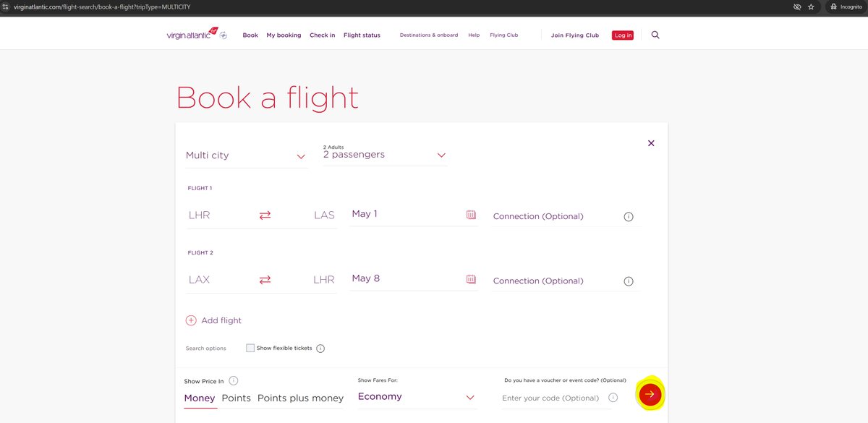Show info for Flight 2 Connection field
This screenshot has width=868, height=423.
(629, 281)
